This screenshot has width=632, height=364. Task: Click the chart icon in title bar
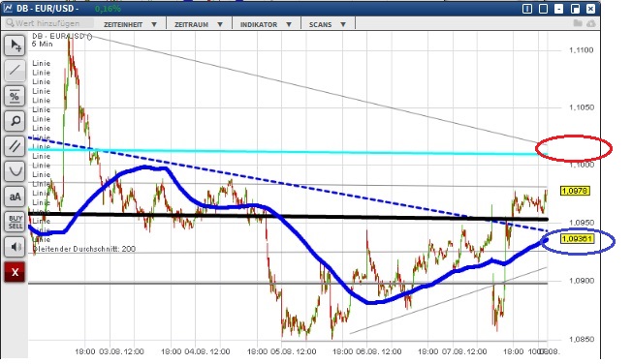8,8
